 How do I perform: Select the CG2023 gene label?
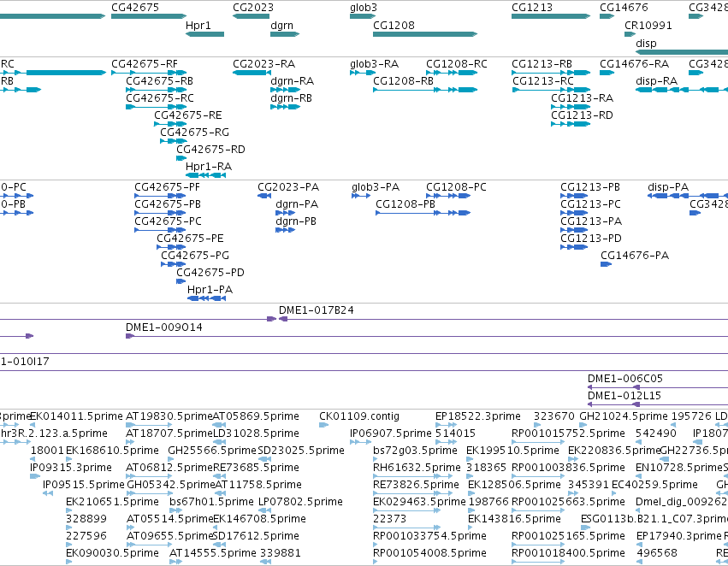[253, 8]
